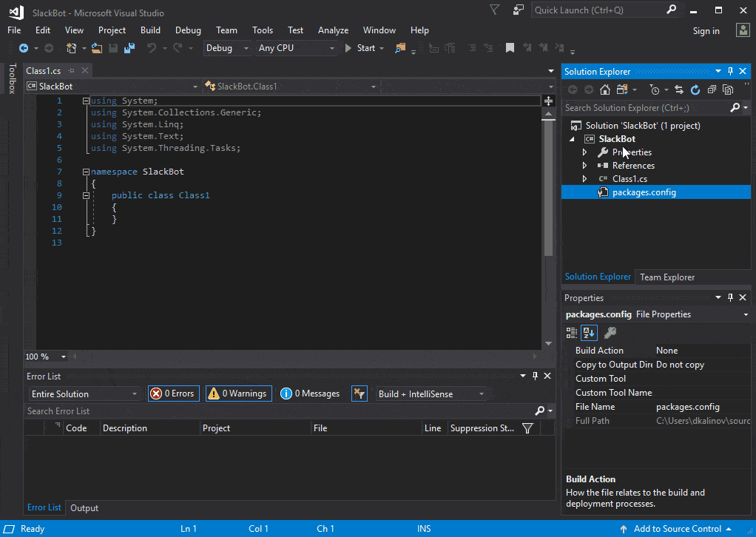The image size is (756, 537).
Task: Collapse the SlackBot project node
Action: (573, 139)
